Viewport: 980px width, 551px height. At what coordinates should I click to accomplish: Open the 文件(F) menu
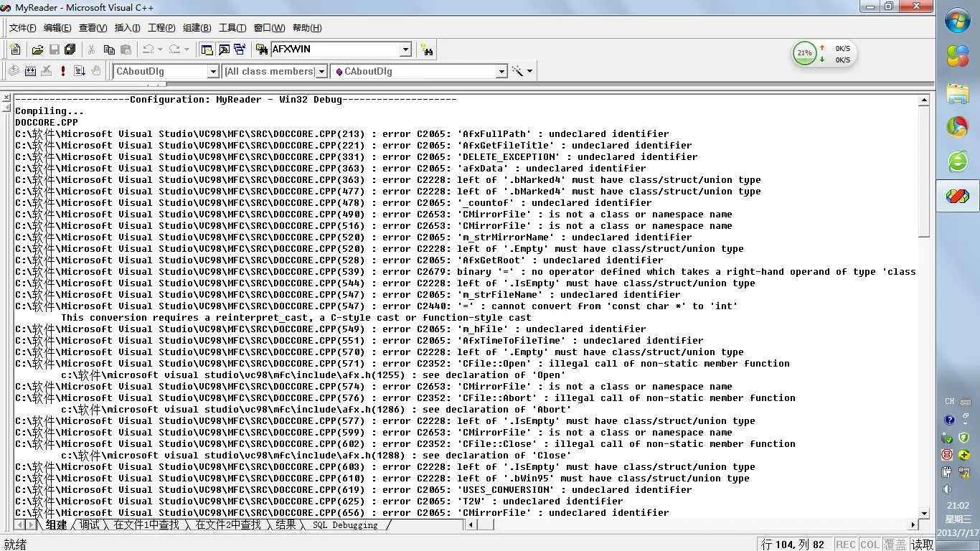[x=22, y=28]
